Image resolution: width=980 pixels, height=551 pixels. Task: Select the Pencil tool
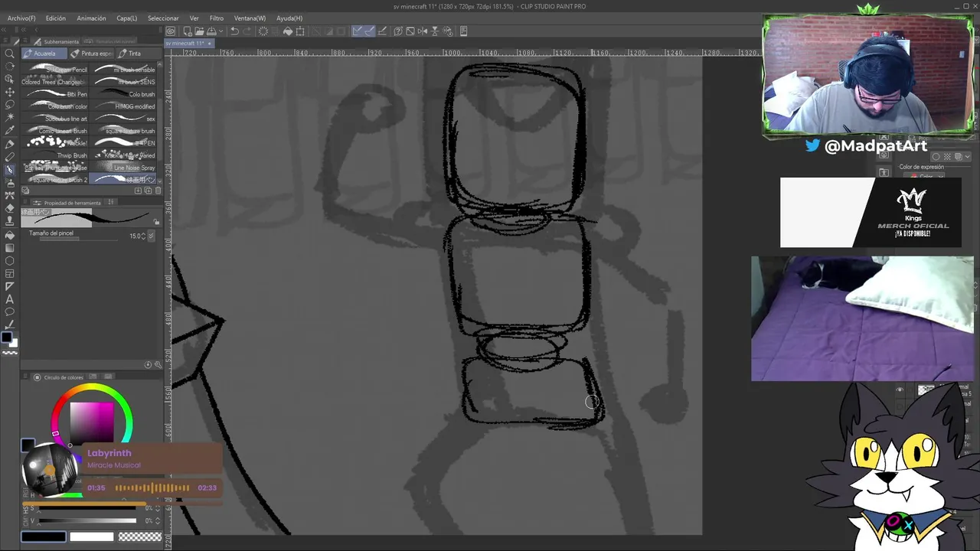point(10,157)
